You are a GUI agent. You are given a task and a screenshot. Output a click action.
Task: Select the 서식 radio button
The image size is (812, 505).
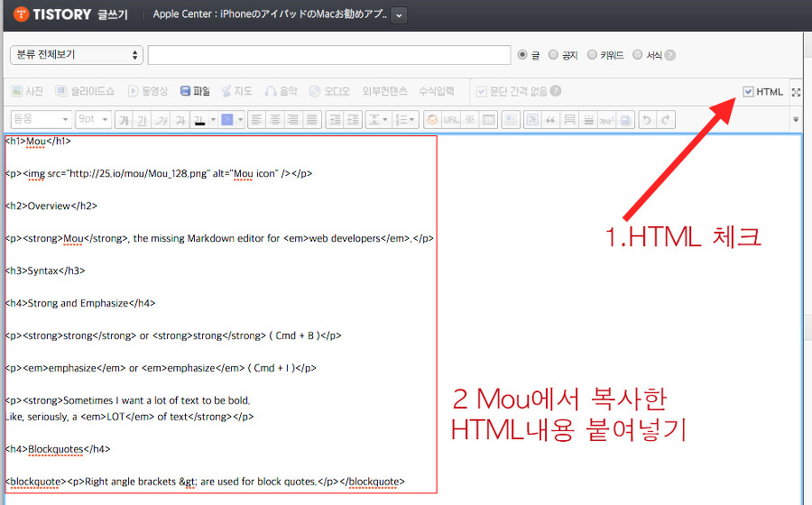coord(638,54)
